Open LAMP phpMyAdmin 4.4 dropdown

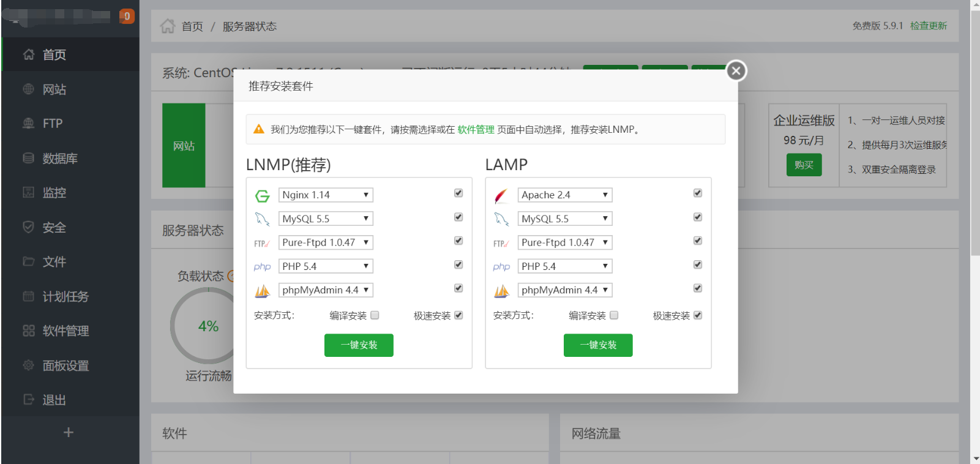click(565, 290)
